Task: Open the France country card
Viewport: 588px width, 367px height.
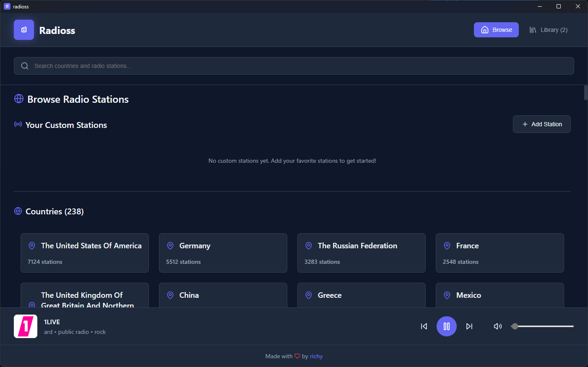Action: coord(500,253)
